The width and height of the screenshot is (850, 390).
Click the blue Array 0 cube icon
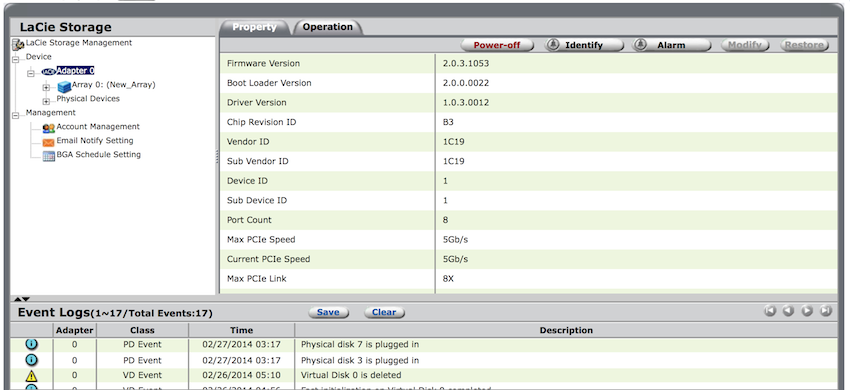(65, 86)
